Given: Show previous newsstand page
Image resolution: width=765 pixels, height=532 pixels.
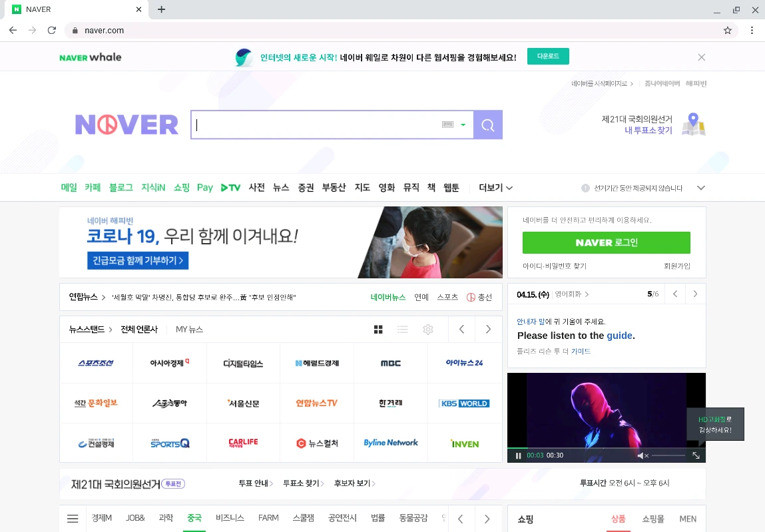Looking at the screenshot, I should pyautogui.click(x=461, y=330).
